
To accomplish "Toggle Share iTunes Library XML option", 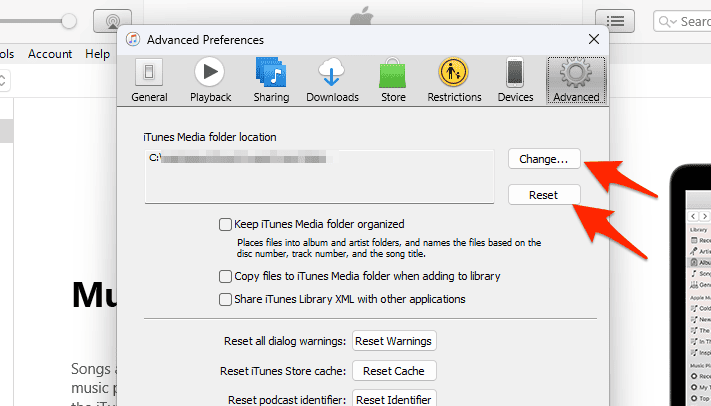I will coord(225,299).
